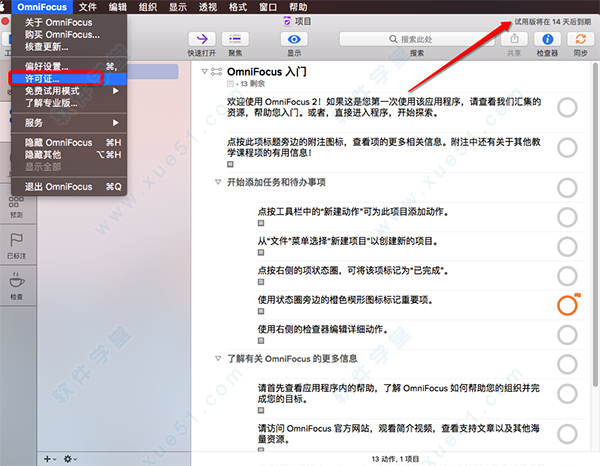
Task: Check status circle for 请访问 OmniFocus 官方网站
Action: point(567,433)
